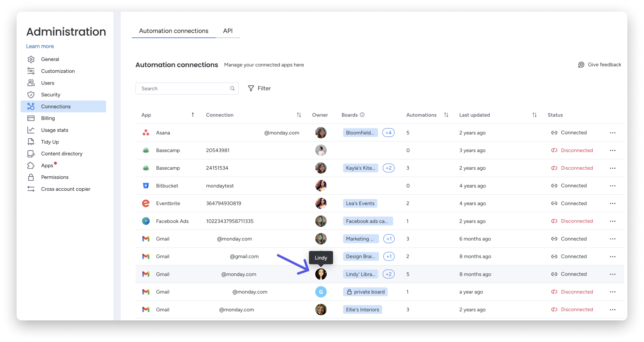
Task: Open options menu on the Basecamp 20543981 row
Action: pyautogui.click(x=612, y=150)
